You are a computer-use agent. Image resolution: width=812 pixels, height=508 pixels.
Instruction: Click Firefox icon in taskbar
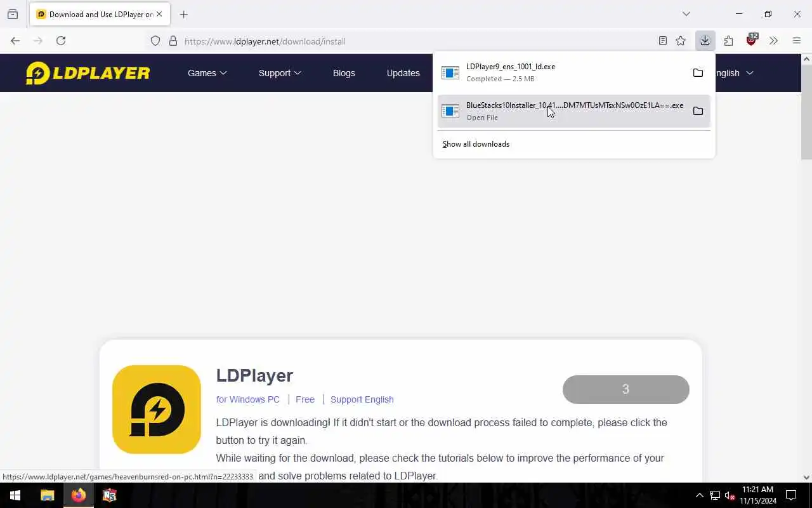click(79, 495)
